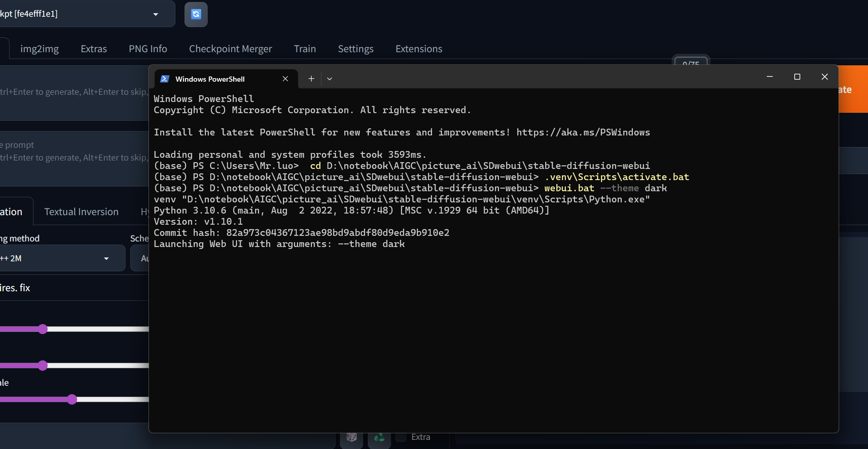Click the recycle icon to reuse previous seed

[x=379, y=437]
